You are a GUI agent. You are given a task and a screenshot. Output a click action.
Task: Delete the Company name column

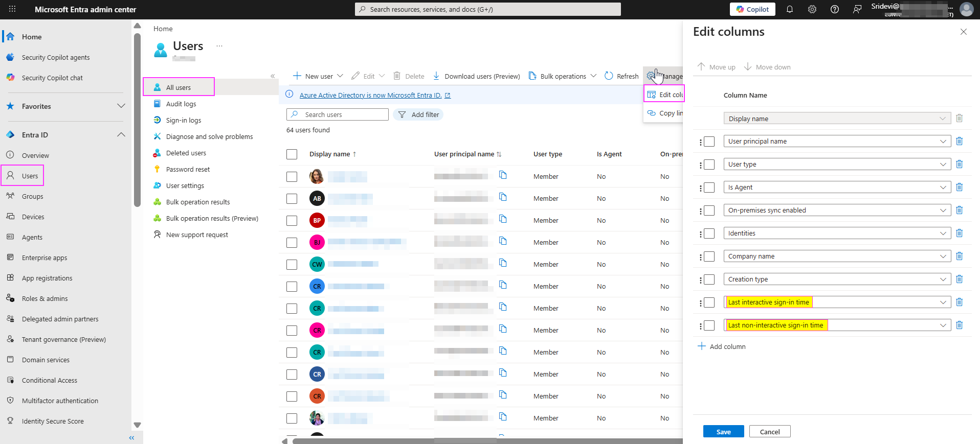point(960,256)
